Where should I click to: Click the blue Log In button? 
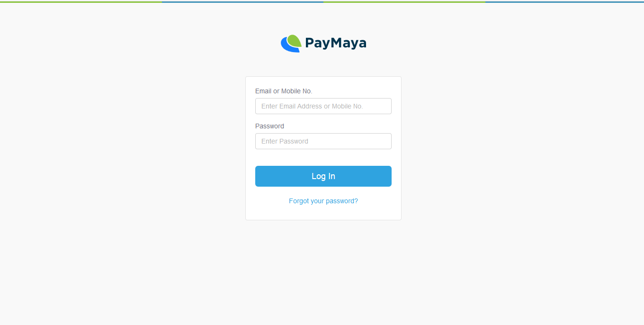(x=323, y=176)
